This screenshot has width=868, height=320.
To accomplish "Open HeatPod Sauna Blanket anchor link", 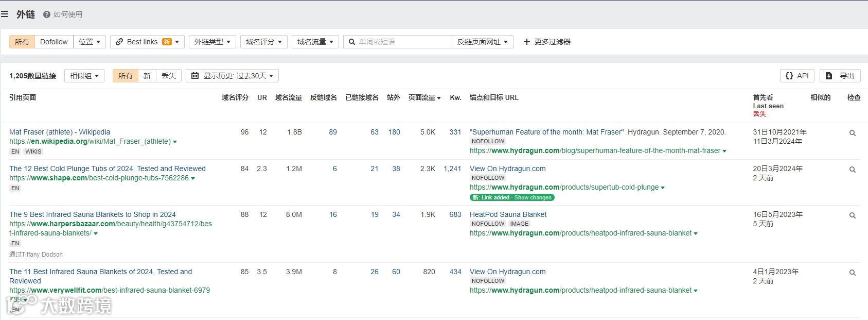I will coord(508,214).
